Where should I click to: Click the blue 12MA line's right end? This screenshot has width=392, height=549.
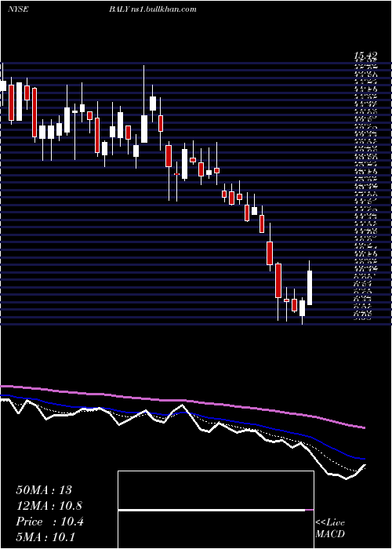click(364, 458)
